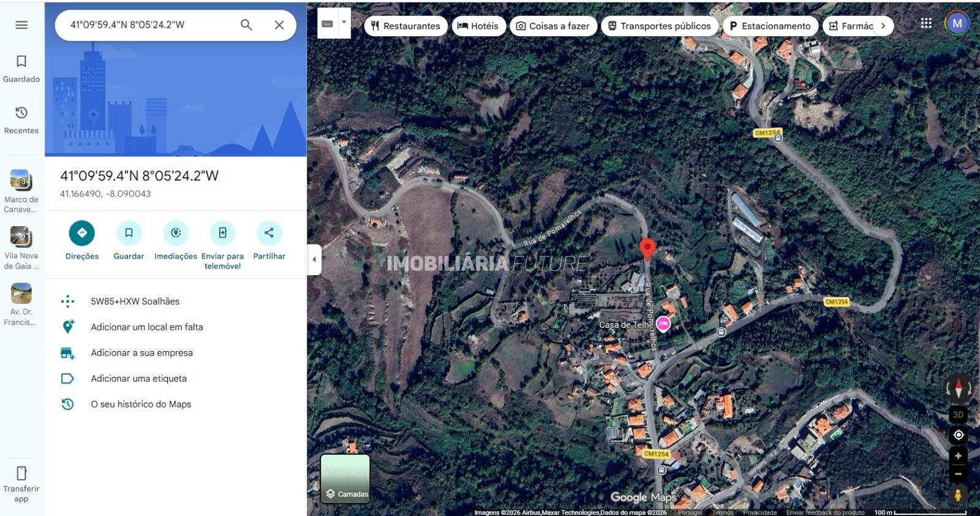This screenshot has width=980, height=516.
Task: Switch map layer via Camadas
Action: 345,479
